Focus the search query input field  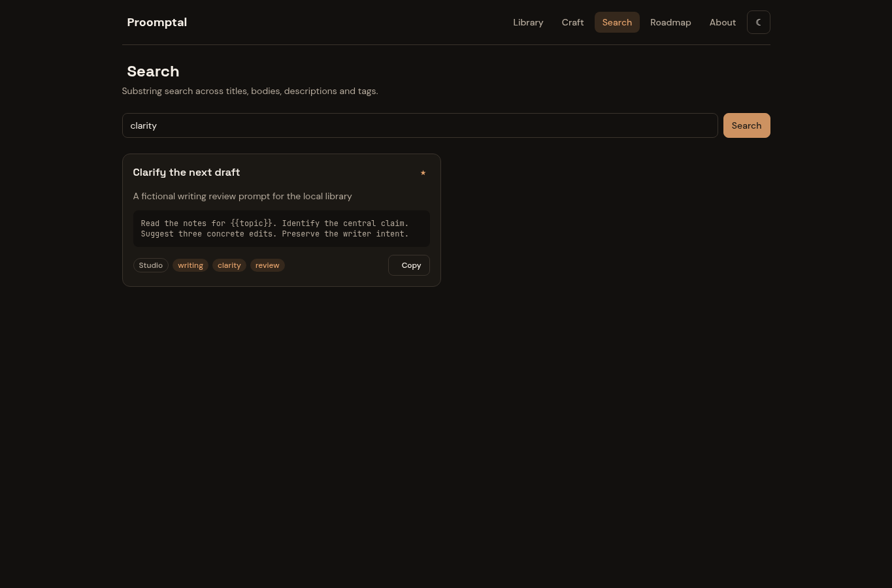[420, 125]
